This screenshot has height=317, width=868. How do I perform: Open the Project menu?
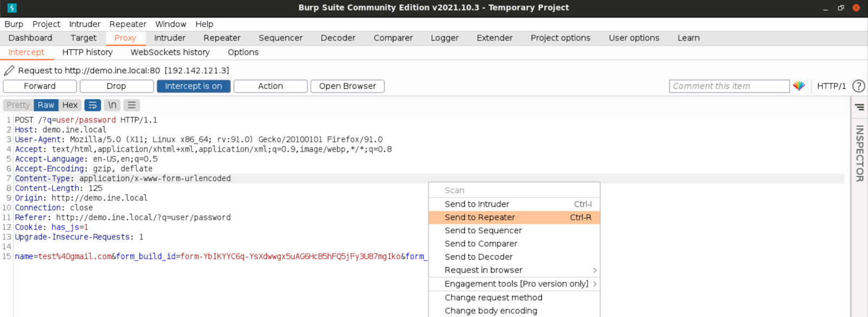point(46,24)
